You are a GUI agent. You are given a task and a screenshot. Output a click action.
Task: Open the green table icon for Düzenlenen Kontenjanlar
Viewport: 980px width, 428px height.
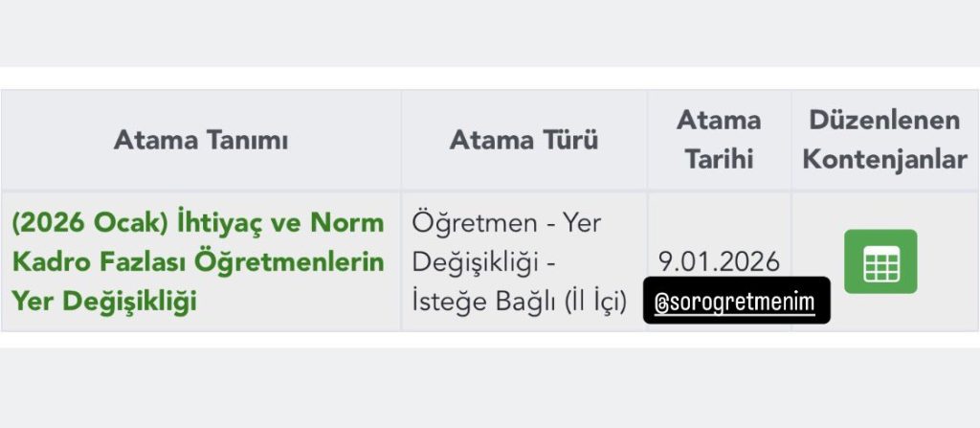tap(880, 261)
